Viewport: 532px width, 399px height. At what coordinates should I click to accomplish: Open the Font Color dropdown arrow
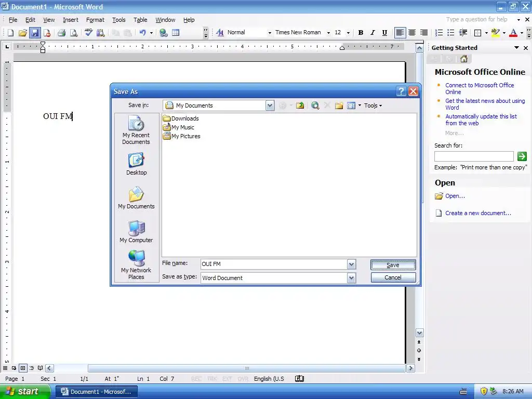tap(522, 33)
